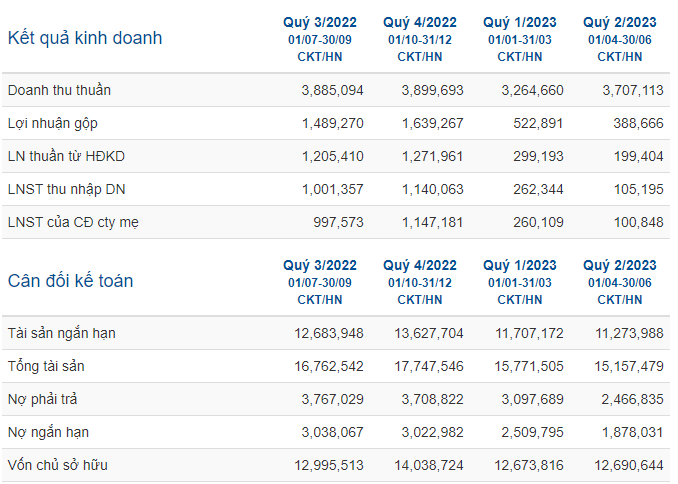
Task: Select Quý 3/2022 header in Cân đối kế toán
Action: point(320,265)
